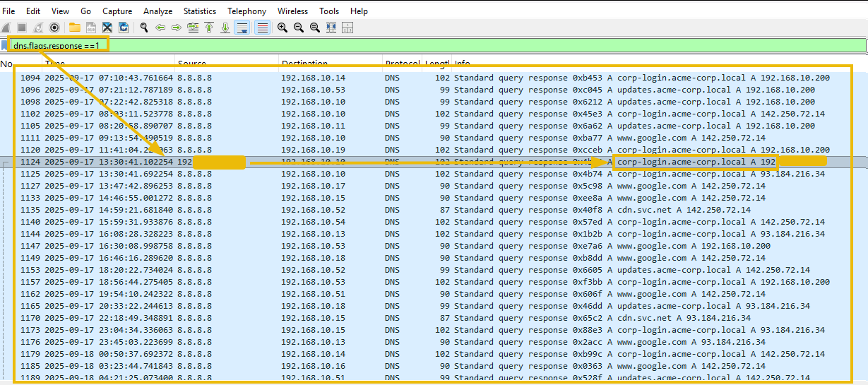Select packet 1127 row
Screen dimensions: 868x385
click(x=434, y=186)
